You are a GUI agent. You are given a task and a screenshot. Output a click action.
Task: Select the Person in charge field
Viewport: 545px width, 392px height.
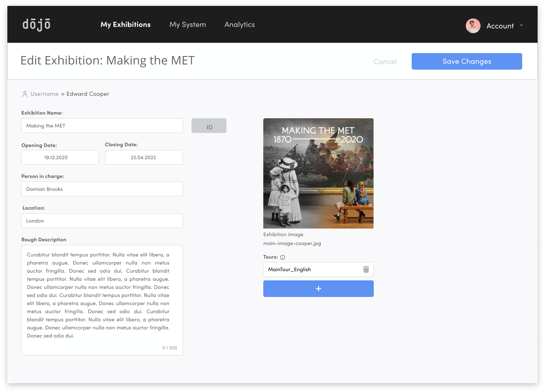(102, 189)
